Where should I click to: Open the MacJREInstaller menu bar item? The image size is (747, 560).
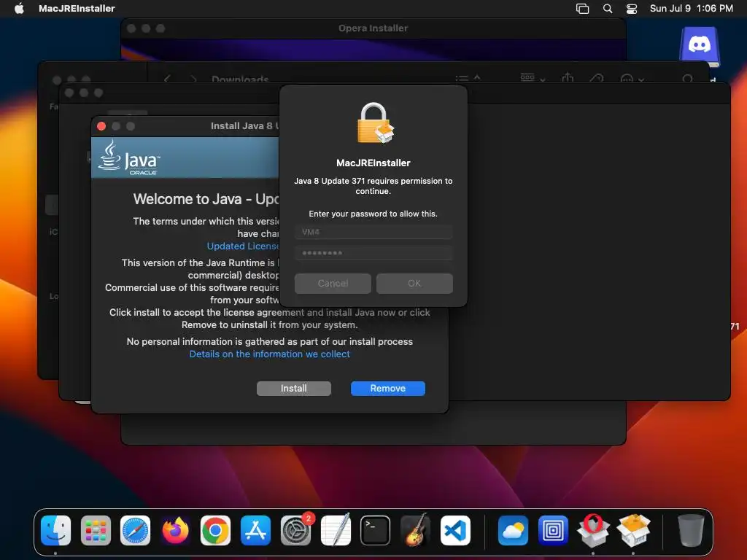77,8
